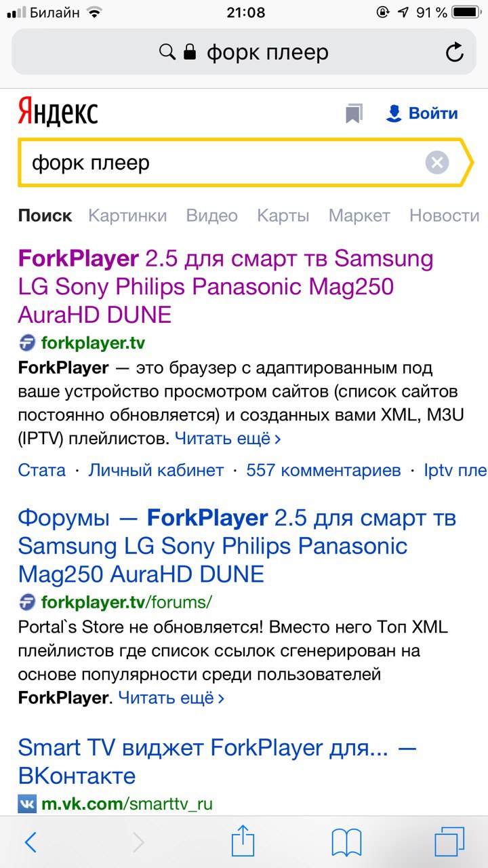488x868 pixels.
Task: Tap the Билайн carrier label
Action: coord(55,12)
